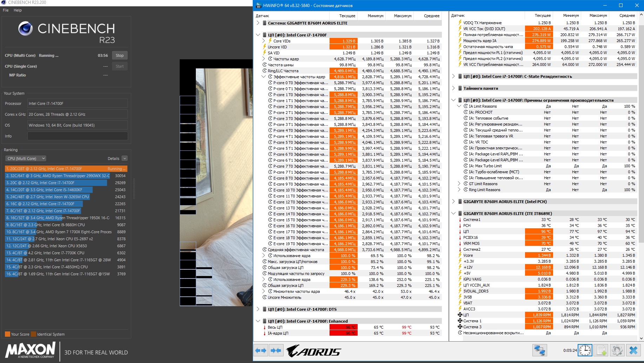Click the lightning icon beside Uncore VID
This screenshot has width=644, height=363.
265,47
